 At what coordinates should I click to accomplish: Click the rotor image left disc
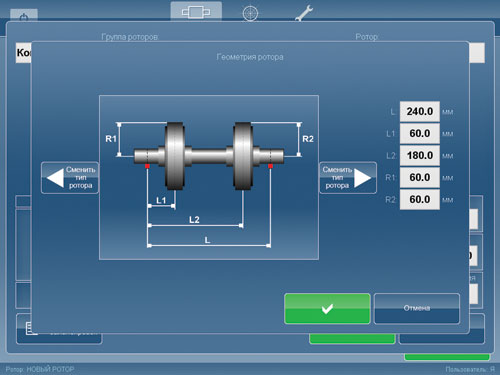(175, 156)
